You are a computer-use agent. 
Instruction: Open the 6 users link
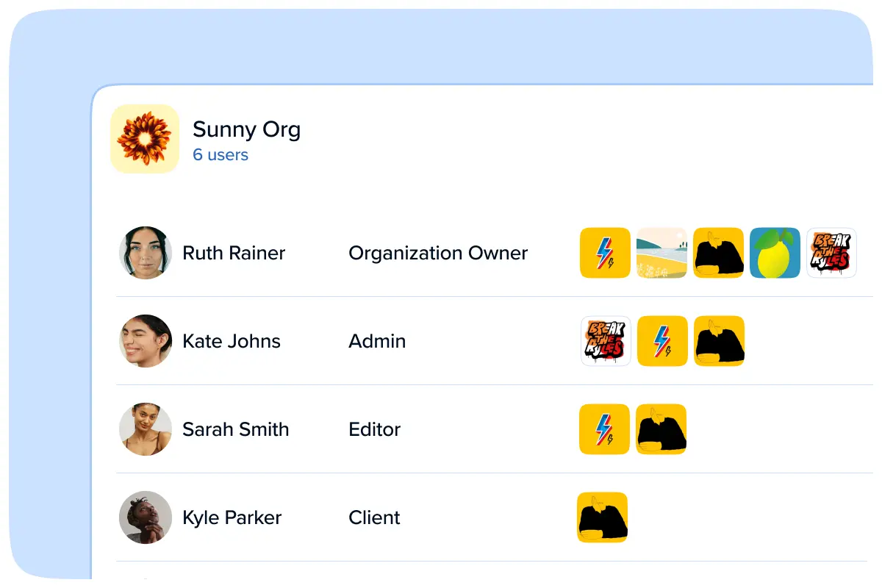[220, 155]
